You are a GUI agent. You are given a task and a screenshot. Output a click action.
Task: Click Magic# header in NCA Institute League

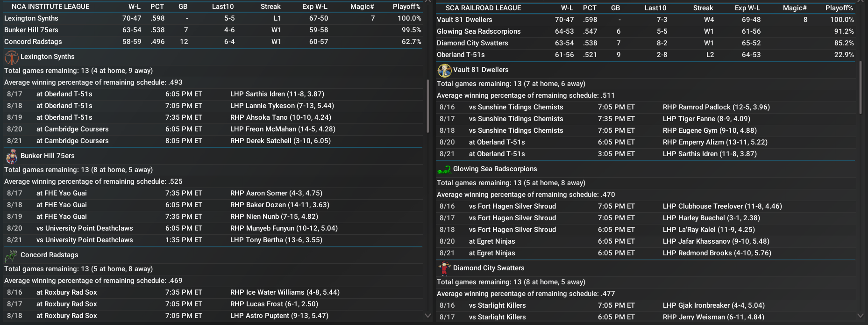pyautogui.click(x=362, y=7)
